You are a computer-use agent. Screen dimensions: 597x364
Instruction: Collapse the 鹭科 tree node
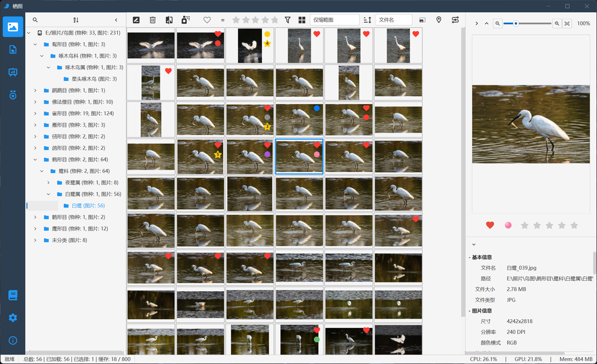[42, 171]
